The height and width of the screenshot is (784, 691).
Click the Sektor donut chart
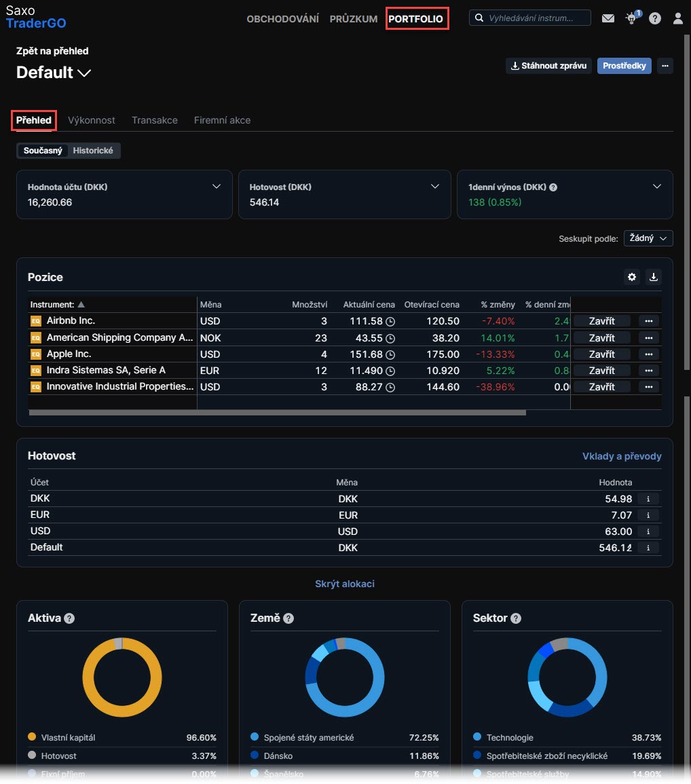[x=567, y=677]
